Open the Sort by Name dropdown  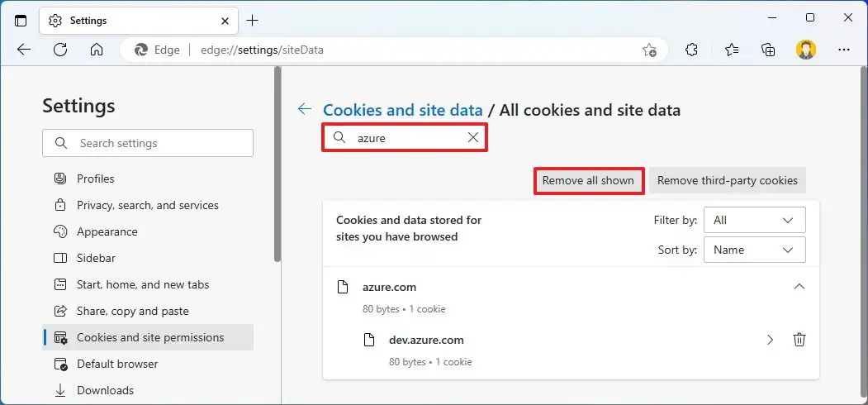[x=755, y=250]
